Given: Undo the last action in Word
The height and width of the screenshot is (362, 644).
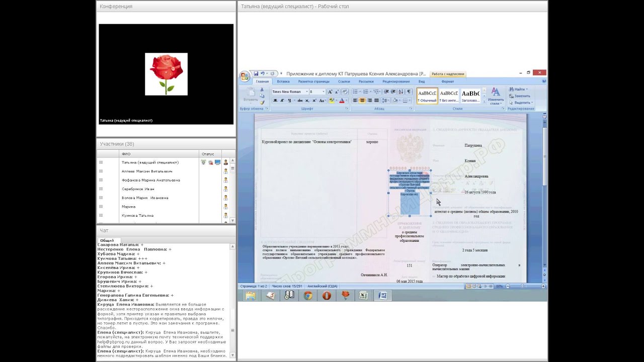Looking at the screenshot, I should coord(262,73).
